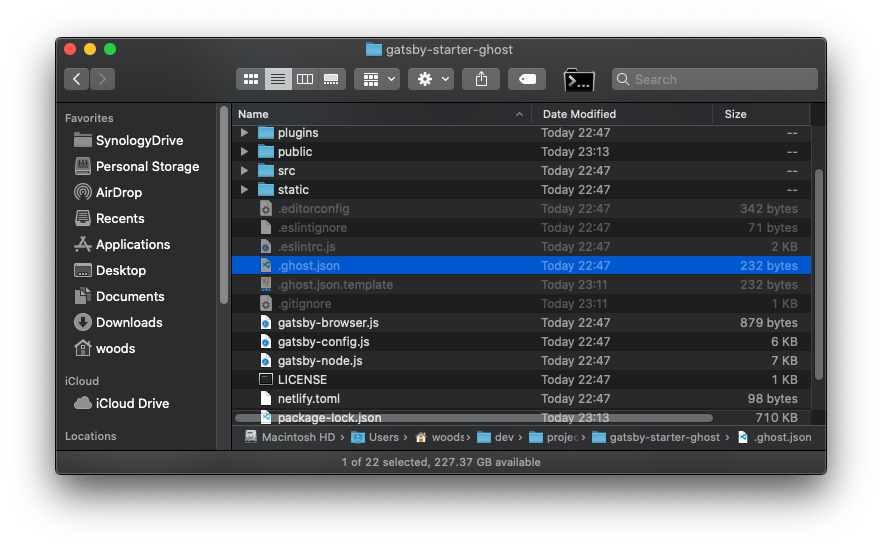Select the .editorconfig file
This screenshot has width=882, height=548.
click(521, 209)
